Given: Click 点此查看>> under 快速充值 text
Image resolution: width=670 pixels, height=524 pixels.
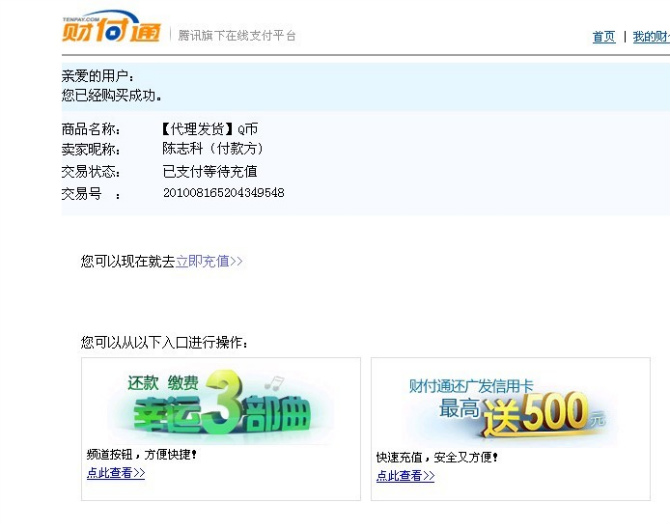Looking at the screenshot, I should tap(405, 476).
